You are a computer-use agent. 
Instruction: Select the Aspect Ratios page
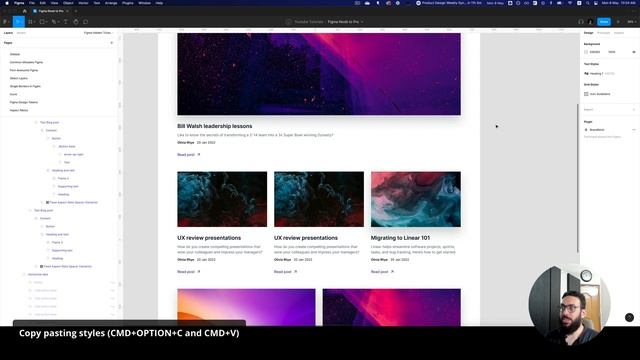click(19, 110)
